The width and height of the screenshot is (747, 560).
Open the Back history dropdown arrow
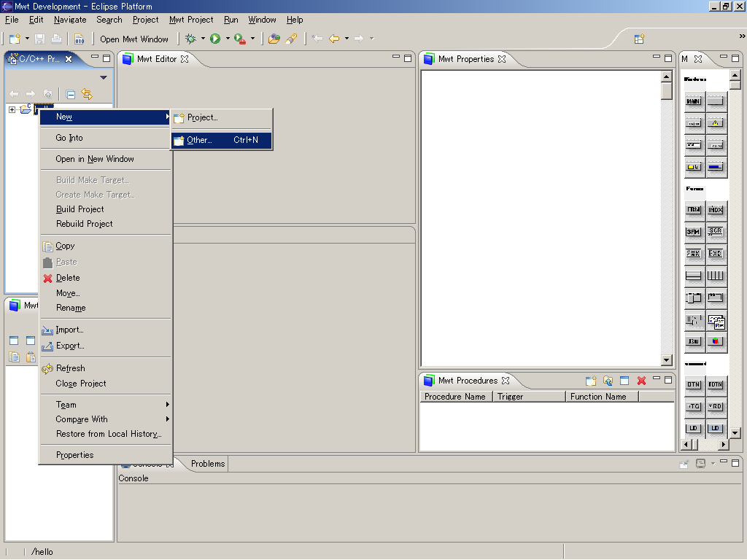coord(347,39)
